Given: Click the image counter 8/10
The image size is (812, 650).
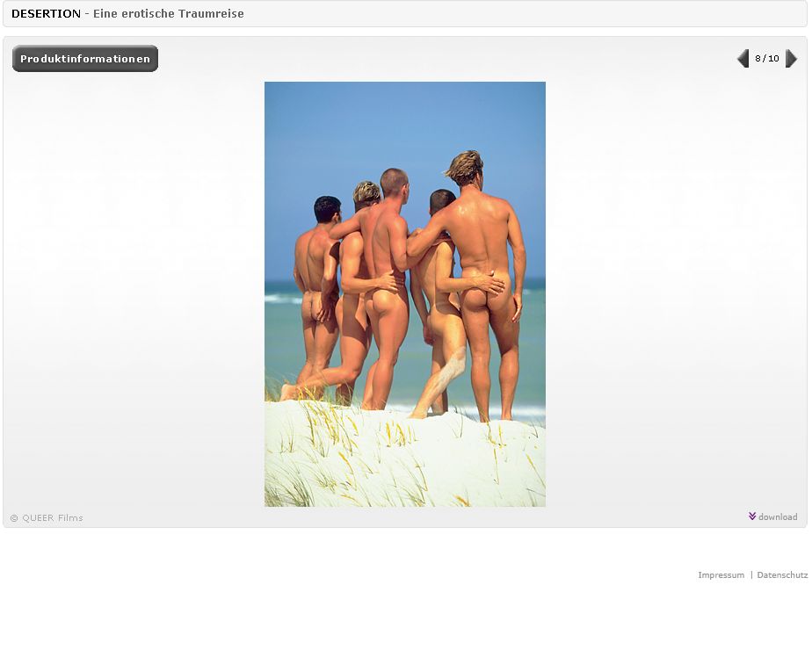Looking at the screenshot, I should pyautogui.click(x=767, y=59).
